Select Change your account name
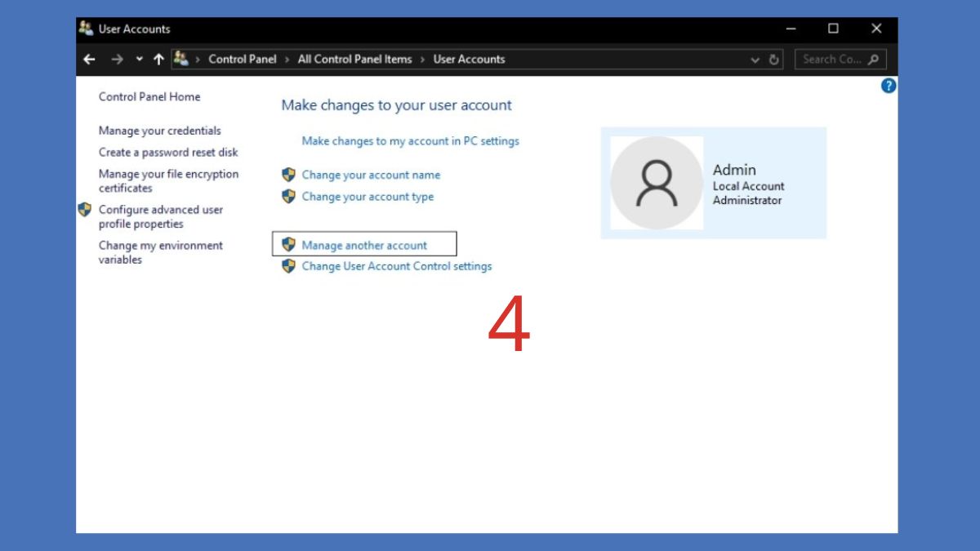The image size is (980, 551). (371, 175)
